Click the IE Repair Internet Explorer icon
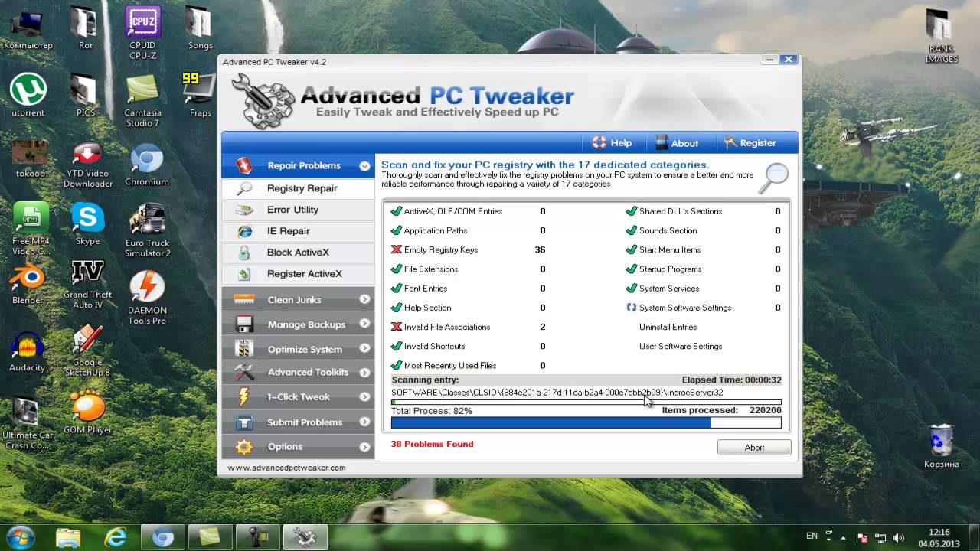This screenshot has height=551, width=980. (244, 231)
